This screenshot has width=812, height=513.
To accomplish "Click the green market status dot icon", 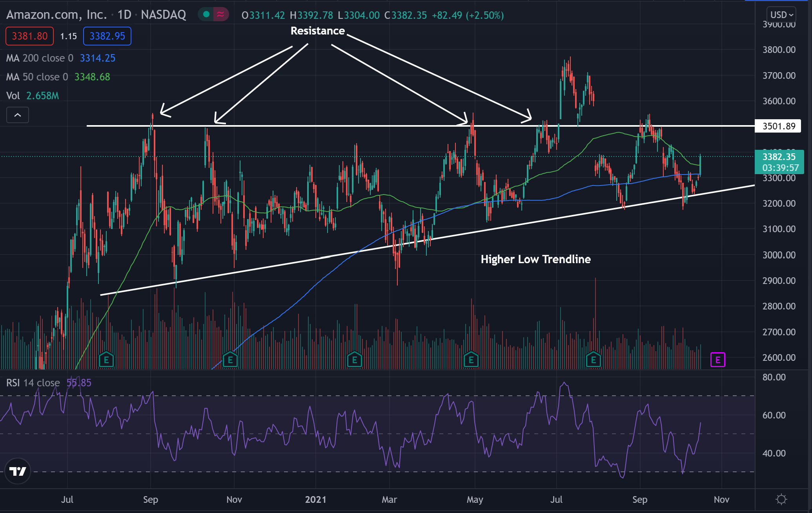I will 206,15.
